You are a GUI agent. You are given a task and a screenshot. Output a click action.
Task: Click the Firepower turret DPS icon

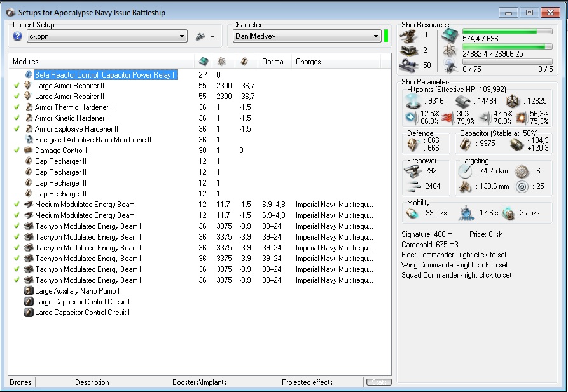(412, 171)
